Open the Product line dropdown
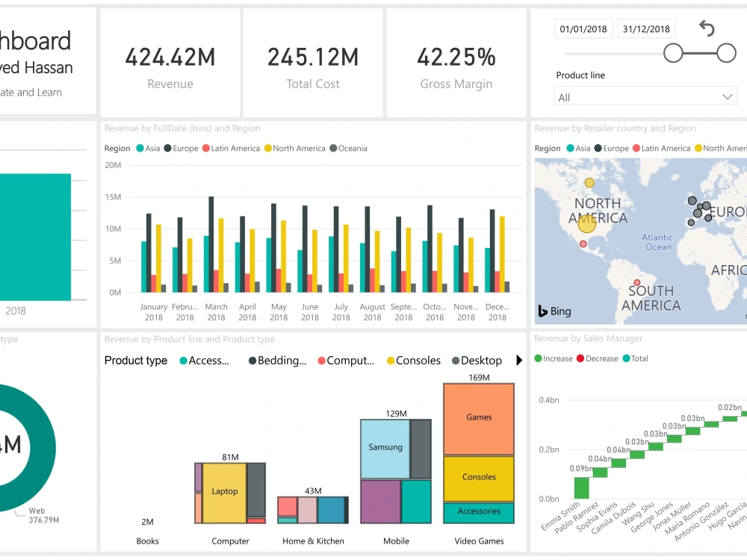The width and height of the screenshot is (747, 560). click(x=645, y=96)
